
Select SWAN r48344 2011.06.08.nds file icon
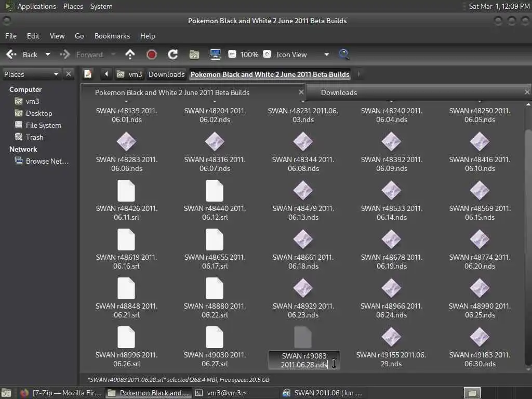click(303, 142)
